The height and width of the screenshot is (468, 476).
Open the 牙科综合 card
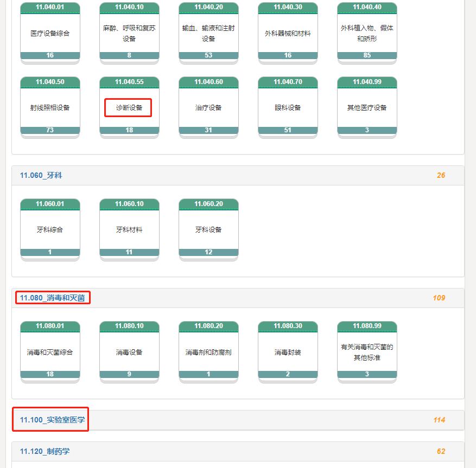[x=50, y=230]
